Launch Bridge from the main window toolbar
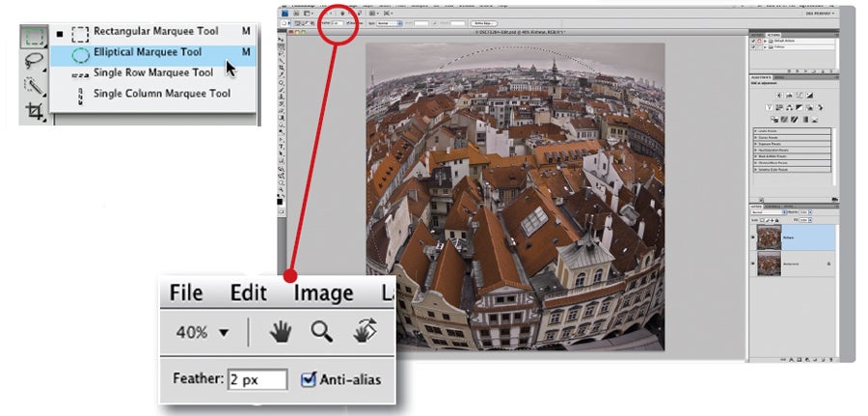Image resolution: width=868 pixels, height=416 pixels. pos(296,14)
